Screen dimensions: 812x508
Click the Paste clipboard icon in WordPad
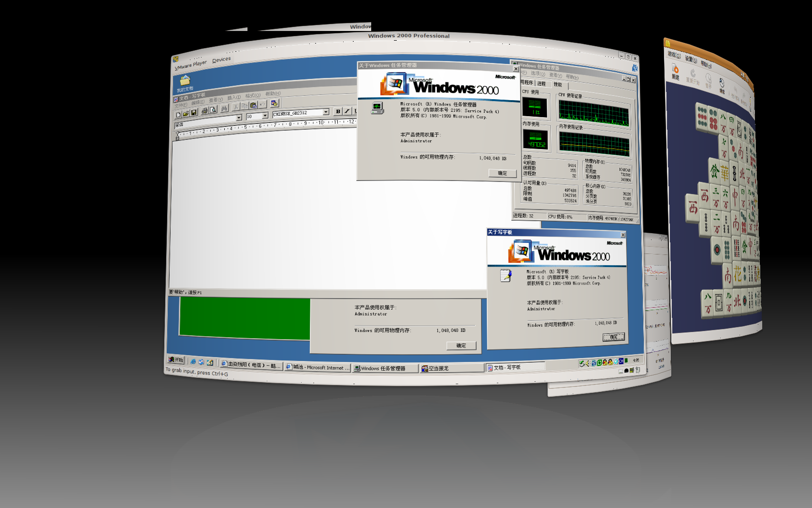pyautogui.click(x=253, y=105)
